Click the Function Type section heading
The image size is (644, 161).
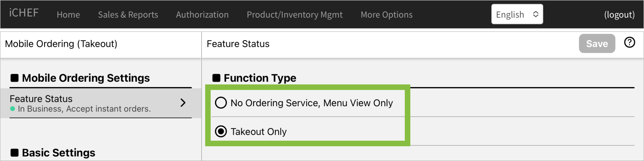pyautogui.click(x=260, y=78)
